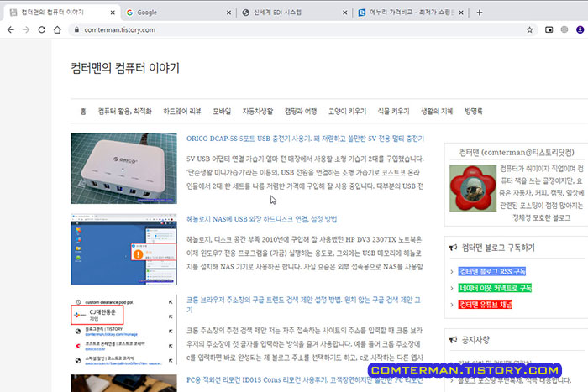Open the browser home page icon
588x392 pixels.
(57, 29)
